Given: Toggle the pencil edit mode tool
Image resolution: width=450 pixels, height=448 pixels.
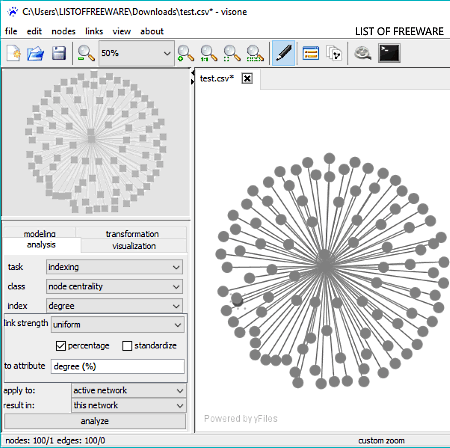Looking at the screenshot, I should click(x=283, y=53).
